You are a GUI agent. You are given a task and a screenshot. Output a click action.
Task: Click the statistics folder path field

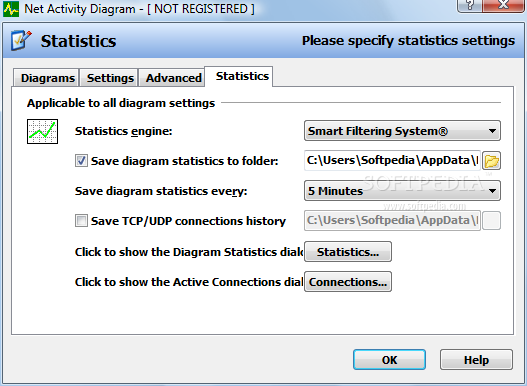click(392, 160)
